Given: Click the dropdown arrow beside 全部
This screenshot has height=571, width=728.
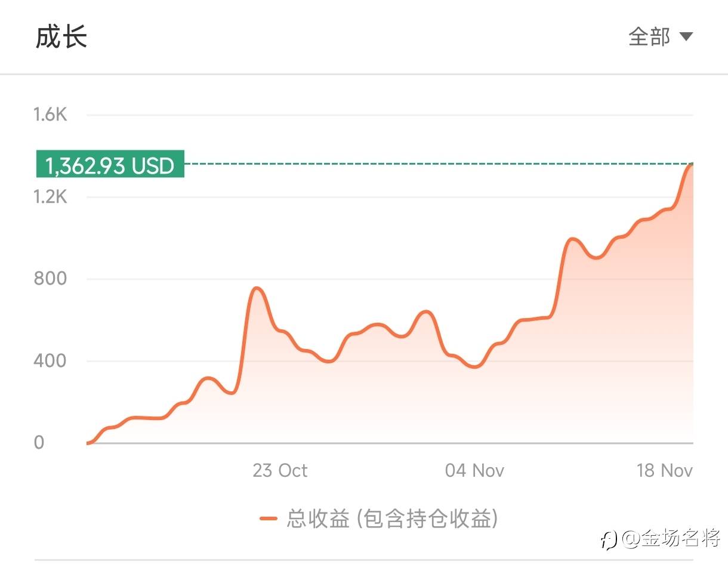Looking at the screenshot, I should point(686,37).
